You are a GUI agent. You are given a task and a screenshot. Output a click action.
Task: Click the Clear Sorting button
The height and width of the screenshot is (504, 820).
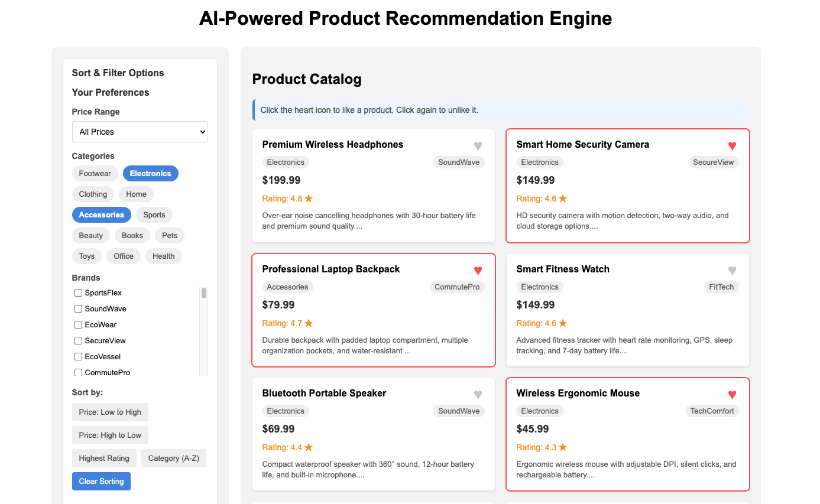click(x=102, y=481)
